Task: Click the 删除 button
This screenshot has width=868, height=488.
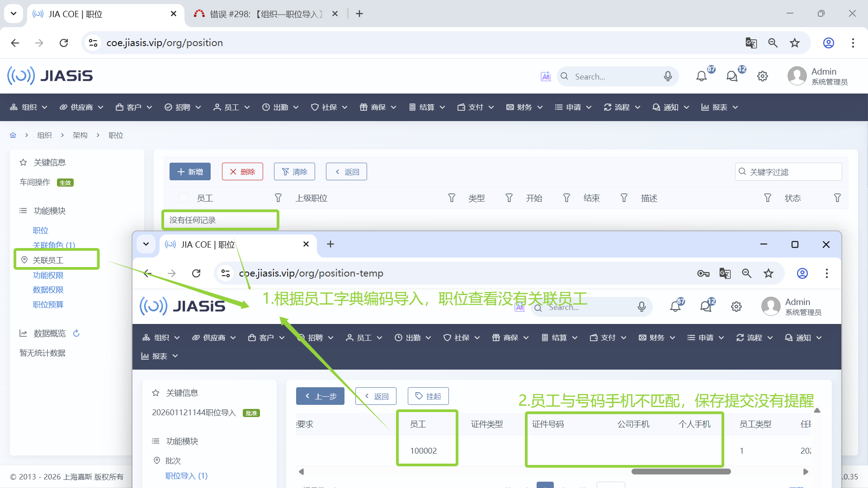Action: 242,172
